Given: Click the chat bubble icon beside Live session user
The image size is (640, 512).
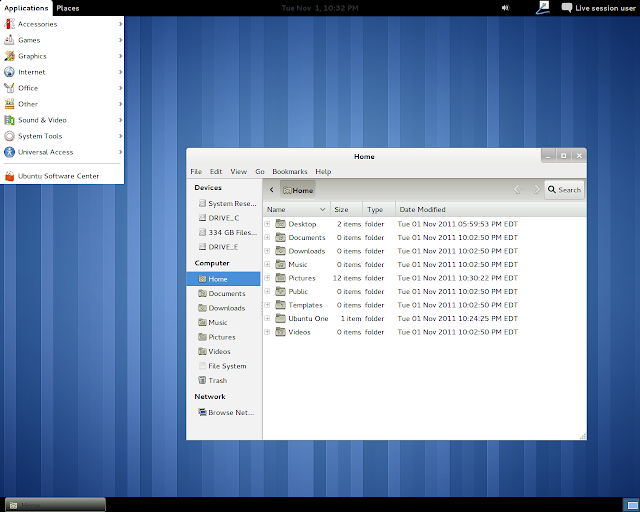Looking at the screenshot, I should tap(567, 8).
